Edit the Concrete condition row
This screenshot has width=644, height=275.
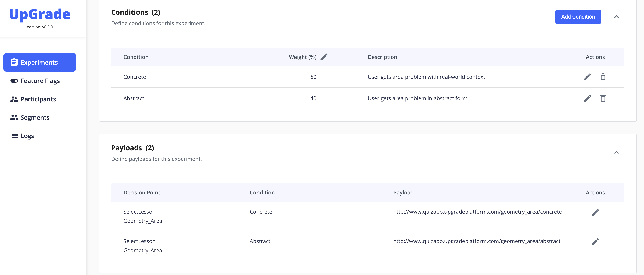tap(587, 77)
